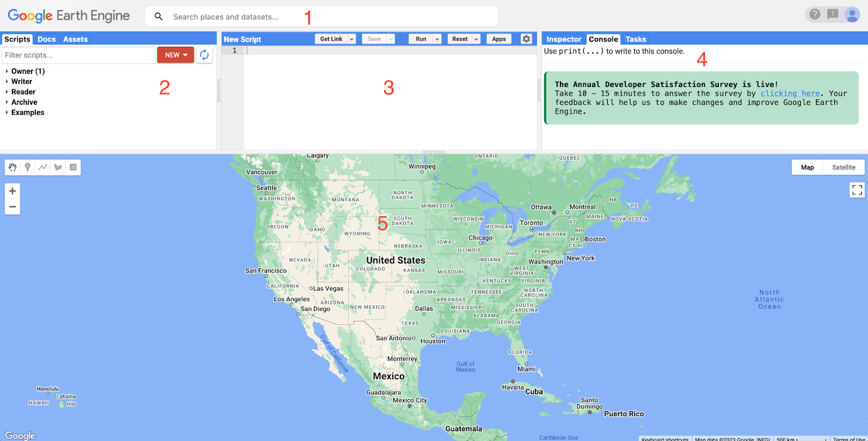Open the help question mark menu
868x441 pixels.
815,14
